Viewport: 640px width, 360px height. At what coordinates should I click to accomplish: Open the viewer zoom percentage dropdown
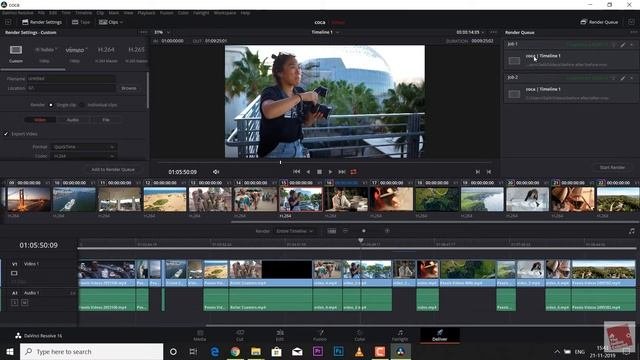point(162,32)
